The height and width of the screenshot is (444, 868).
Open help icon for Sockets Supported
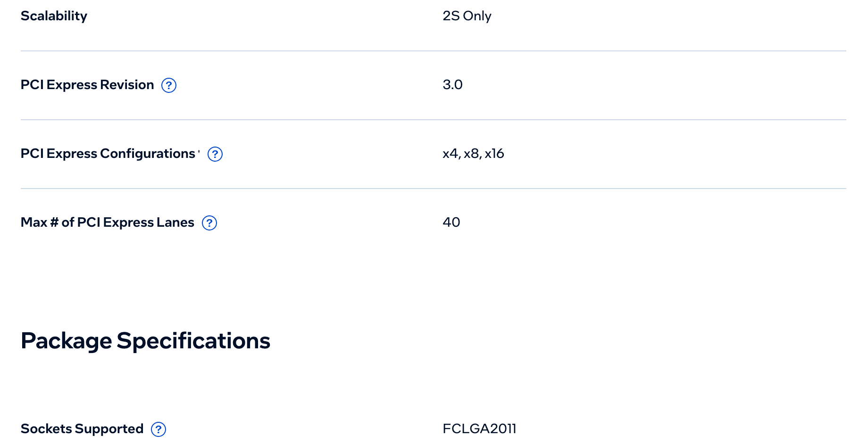pos(159,429)
